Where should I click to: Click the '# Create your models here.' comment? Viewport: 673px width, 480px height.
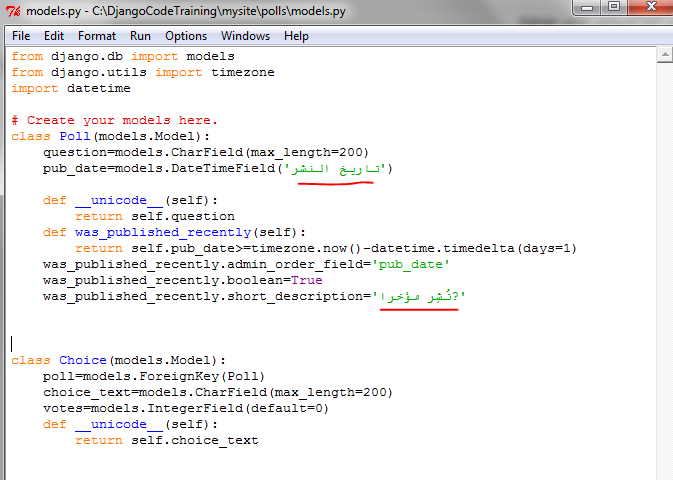click(x=114, y=120)
